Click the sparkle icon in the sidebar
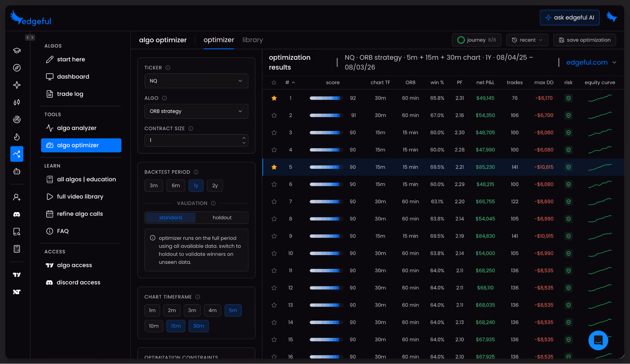The image size is (630, 364). coord(17,85)
